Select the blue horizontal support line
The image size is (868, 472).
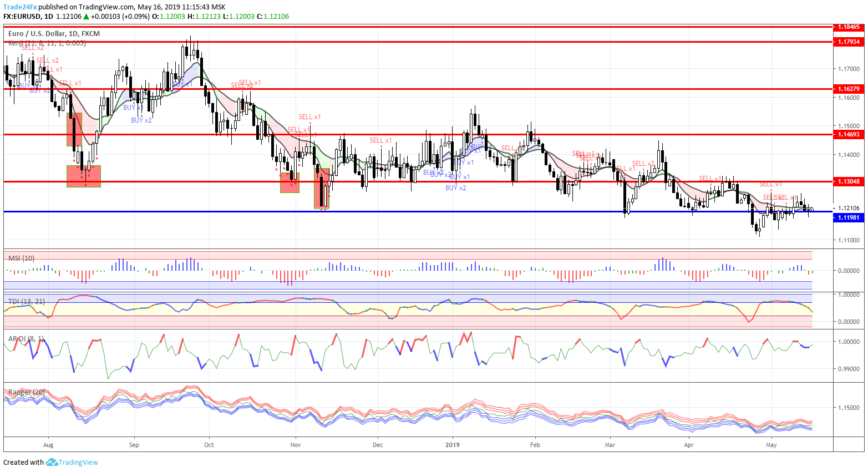(418, 211)
